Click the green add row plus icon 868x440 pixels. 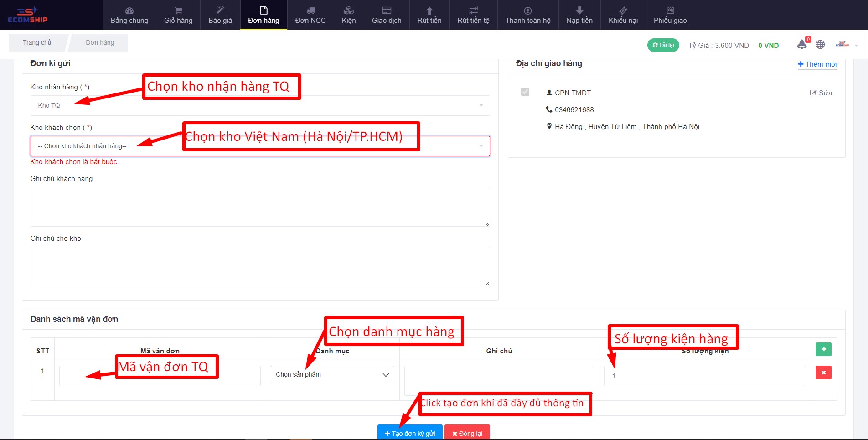tap(823, 349)
